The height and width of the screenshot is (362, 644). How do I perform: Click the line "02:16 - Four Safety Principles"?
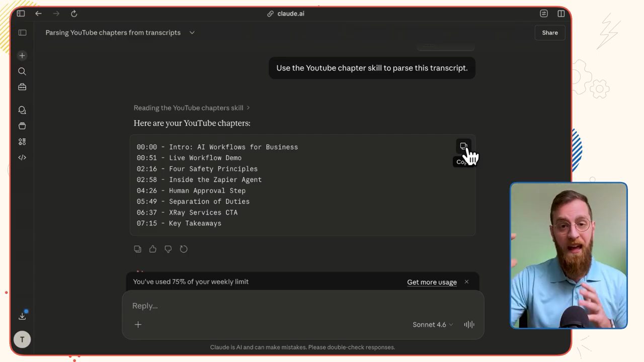coord(197,169)
